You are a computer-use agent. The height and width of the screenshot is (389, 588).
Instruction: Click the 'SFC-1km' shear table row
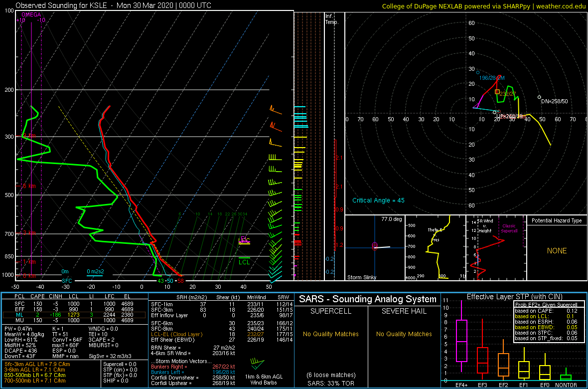[221, 304]
